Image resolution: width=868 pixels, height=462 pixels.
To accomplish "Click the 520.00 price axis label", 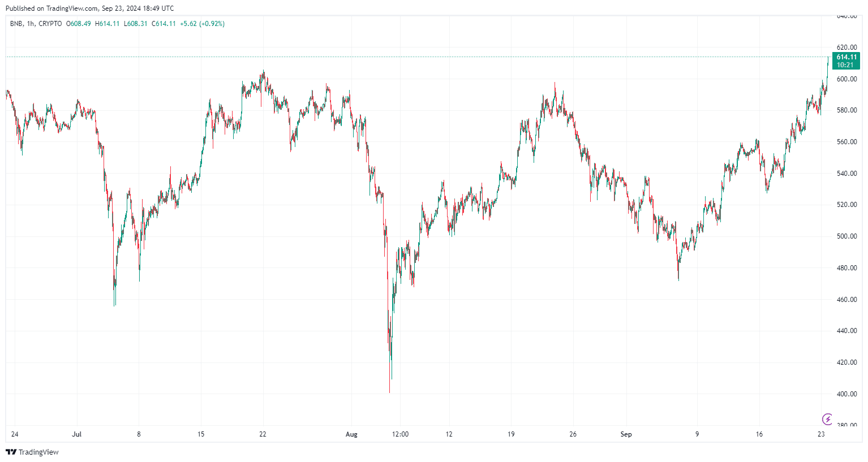I will click(846, 205).
